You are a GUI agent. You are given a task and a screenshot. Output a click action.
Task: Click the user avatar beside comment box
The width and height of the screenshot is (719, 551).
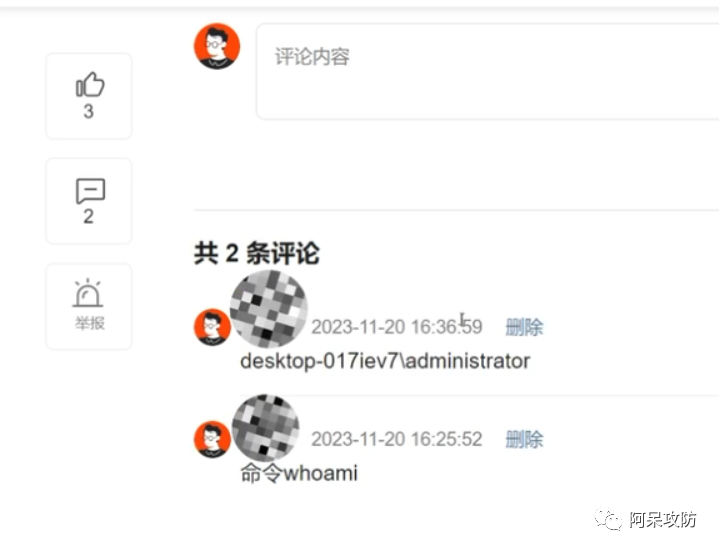pyautogui.click(x=217, y=46)
